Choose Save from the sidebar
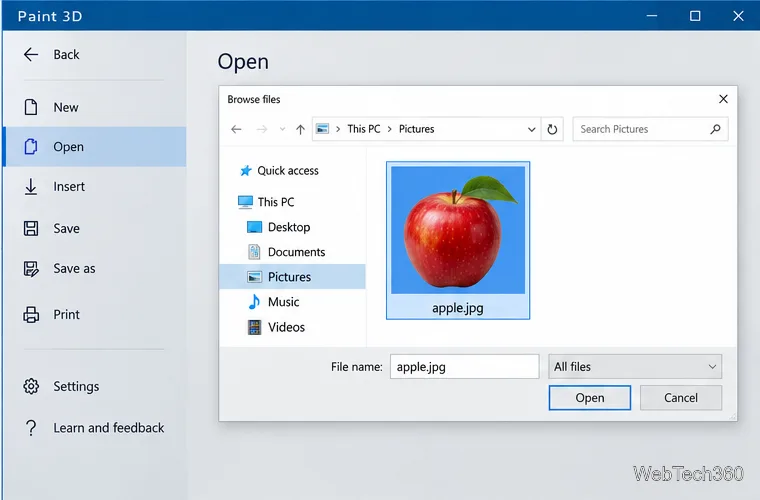The image size is (760, 500). [x=95, y=228]
